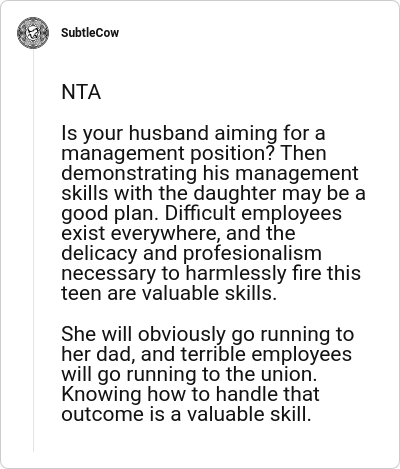Open SubtleCow's profile avatar
This screenshot has width=400, height=469.
click(x=33, y=33)
